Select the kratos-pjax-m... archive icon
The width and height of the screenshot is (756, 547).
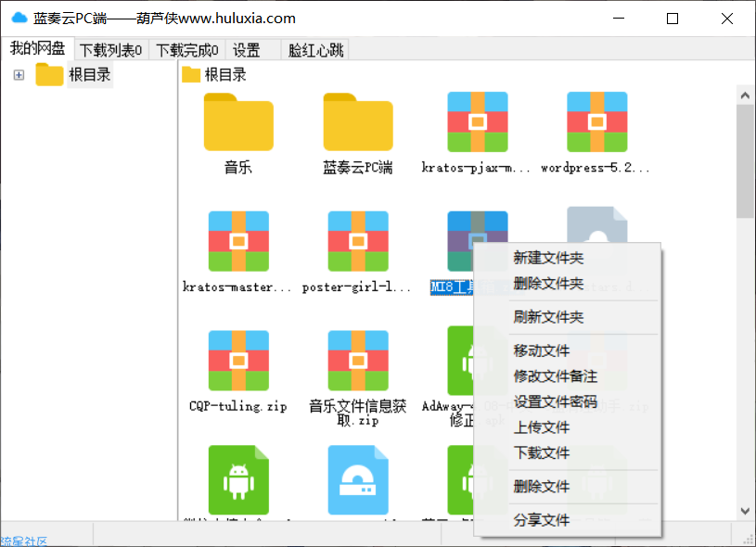(478, 122)
